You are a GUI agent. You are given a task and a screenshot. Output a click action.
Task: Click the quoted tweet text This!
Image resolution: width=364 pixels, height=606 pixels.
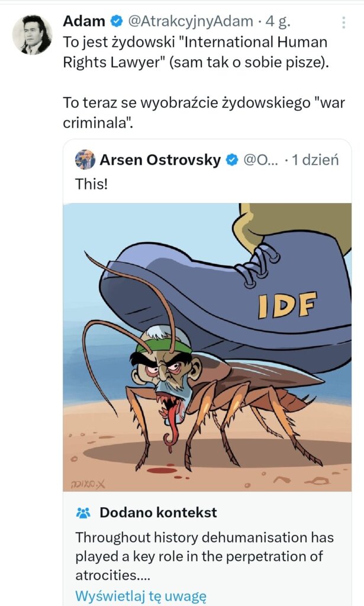coord(91,184)
